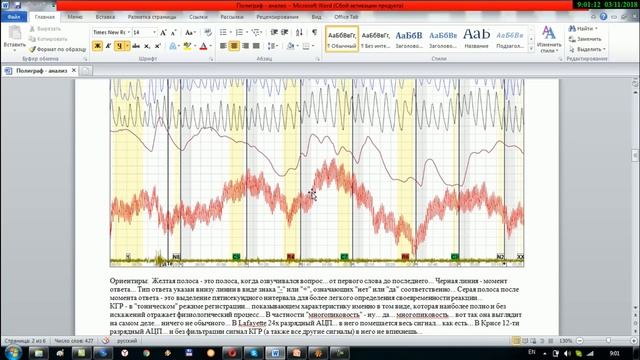Click the Shading paint bucket icon
The width and height of the screenshot is (640, 360).
291,46
